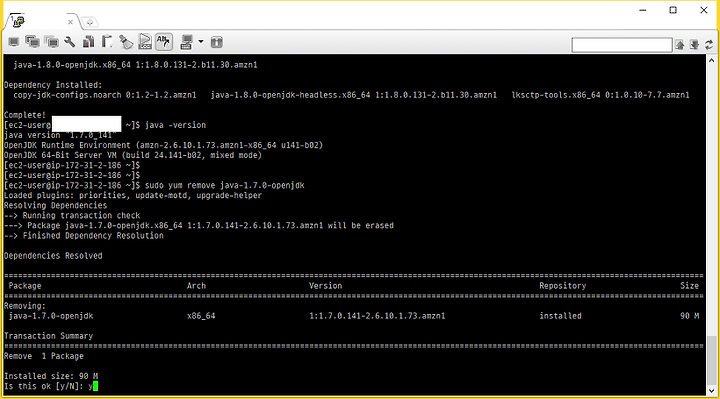
Task: Click the search up arrow icon
Action: pos(680,45)
